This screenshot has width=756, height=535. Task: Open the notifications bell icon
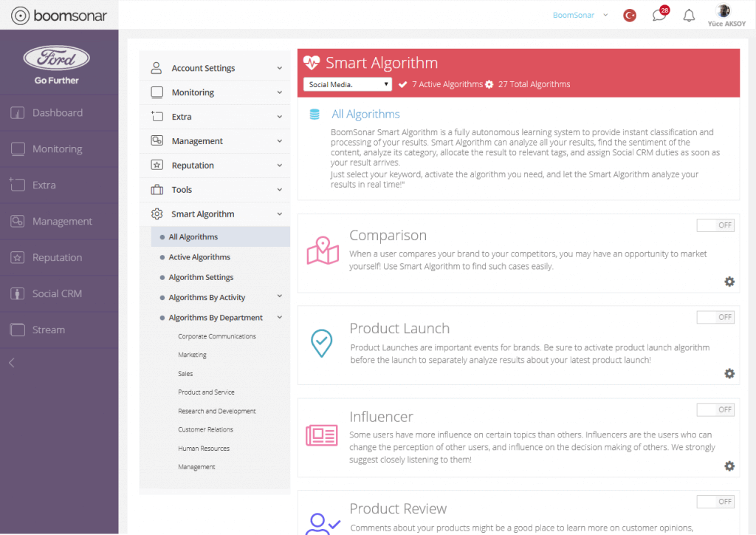coord(689,16)
